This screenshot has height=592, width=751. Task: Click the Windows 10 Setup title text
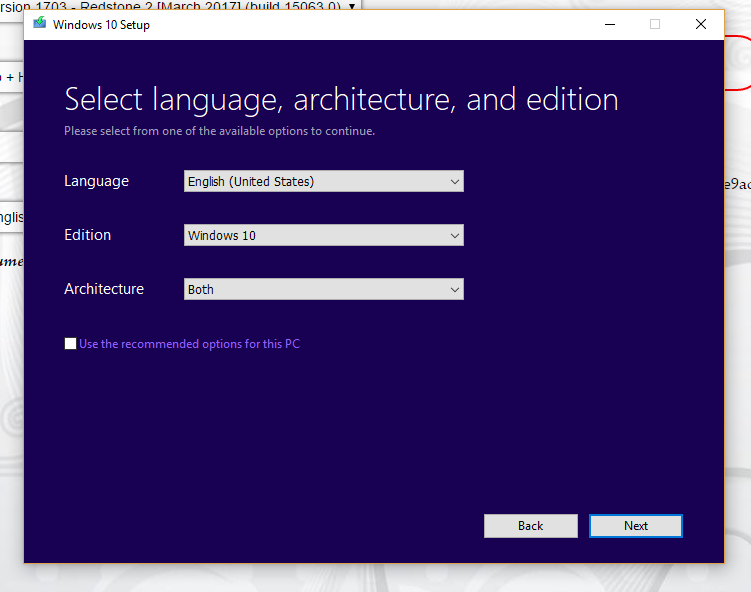point(101,25)
